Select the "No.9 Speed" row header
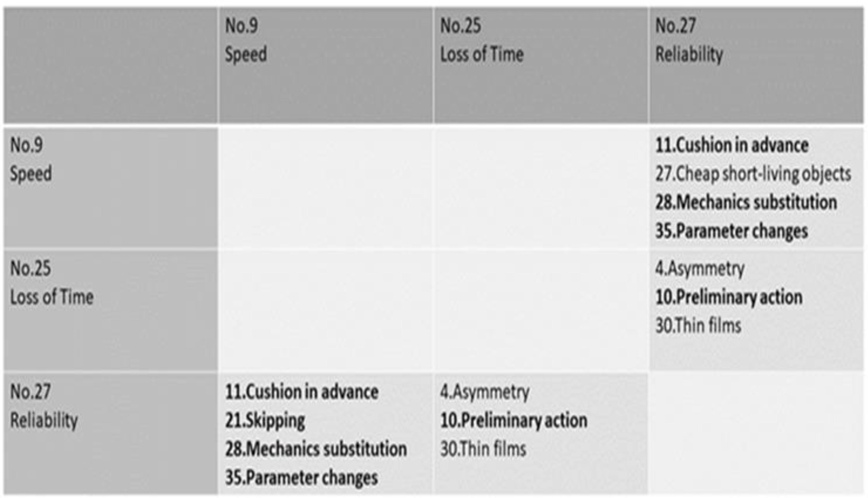This screenshot has height=498, width=868. point(31,159)
